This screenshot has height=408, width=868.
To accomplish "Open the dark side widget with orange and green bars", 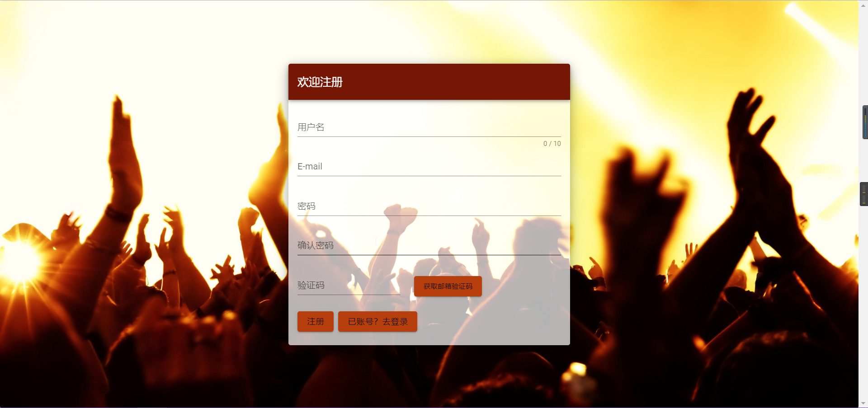I will pyautogui.click(x=864, y=194).
